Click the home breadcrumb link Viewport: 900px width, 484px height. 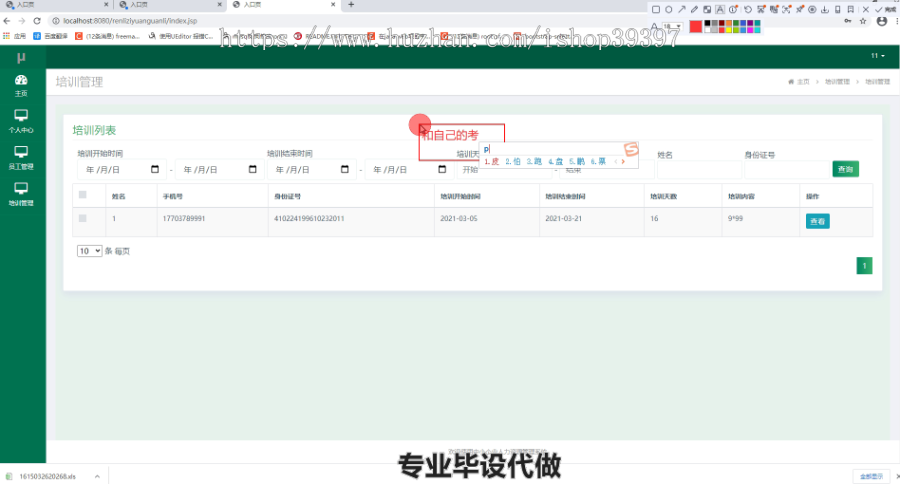pyautogui.click(x=799, y=82)
